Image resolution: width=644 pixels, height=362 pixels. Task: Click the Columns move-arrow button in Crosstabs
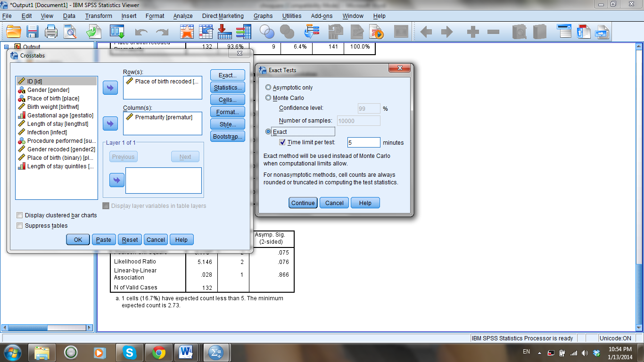pyautogui.click(x=110, y=123)
